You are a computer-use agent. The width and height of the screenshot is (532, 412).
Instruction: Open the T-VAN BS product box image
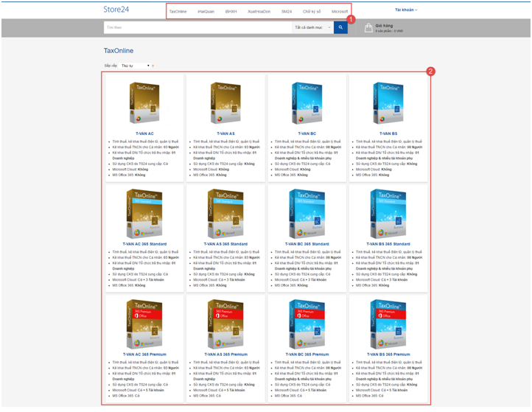point(388,102)
